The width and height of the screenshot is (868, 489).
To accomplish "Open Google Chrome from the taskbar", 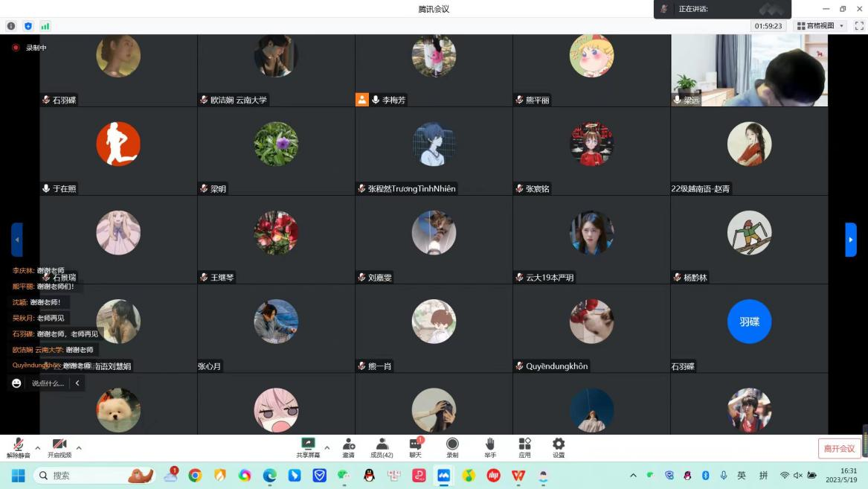I will (195, 476).
